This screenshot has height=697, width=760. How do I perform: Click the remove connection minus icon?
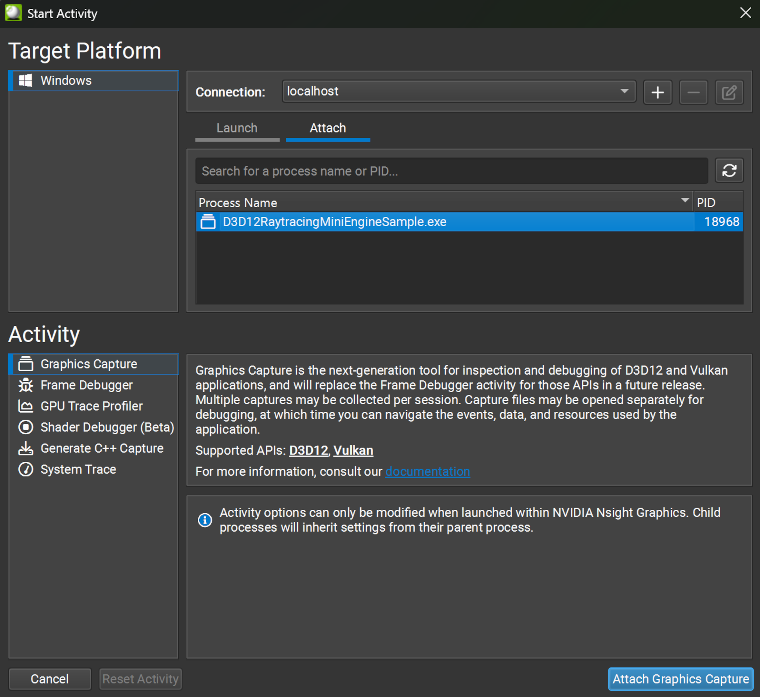[x=694, y=92]
